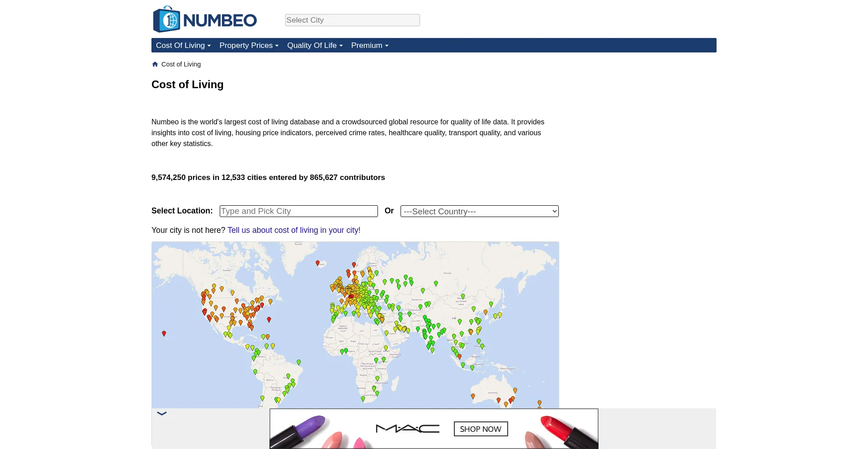
Task: Select the red Hawaii marker in the Pacific
Action: pyautogui.click(x=164, y=333)
